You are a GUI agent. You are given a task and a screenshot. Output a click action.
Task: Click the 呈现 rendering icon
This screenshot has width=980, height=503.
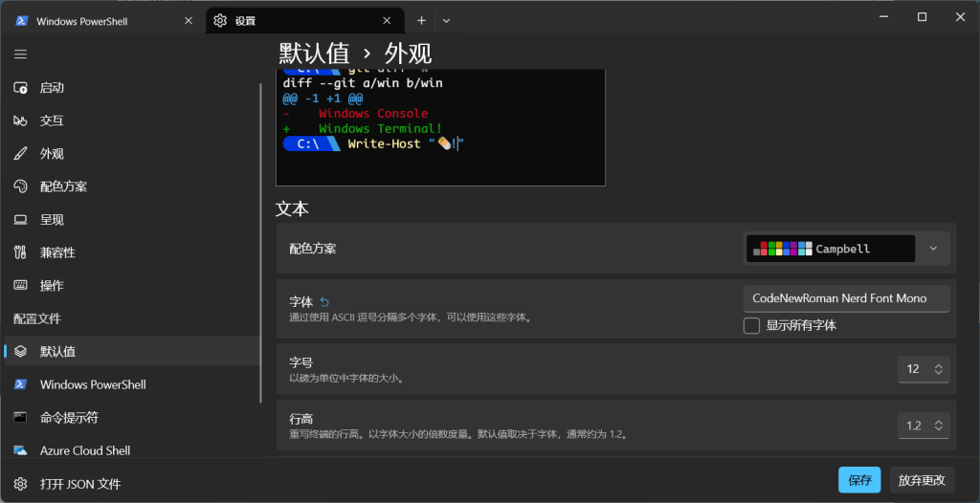pos(21,220)
